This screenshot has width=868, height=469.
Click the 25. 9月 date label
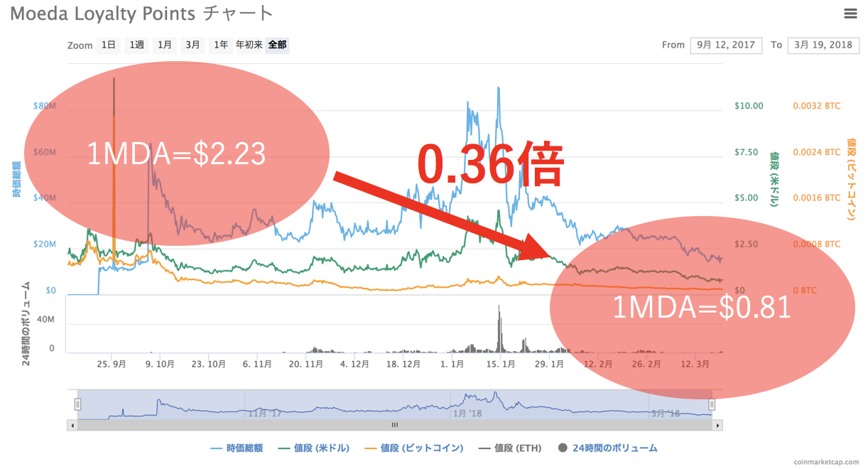(112, 364)
